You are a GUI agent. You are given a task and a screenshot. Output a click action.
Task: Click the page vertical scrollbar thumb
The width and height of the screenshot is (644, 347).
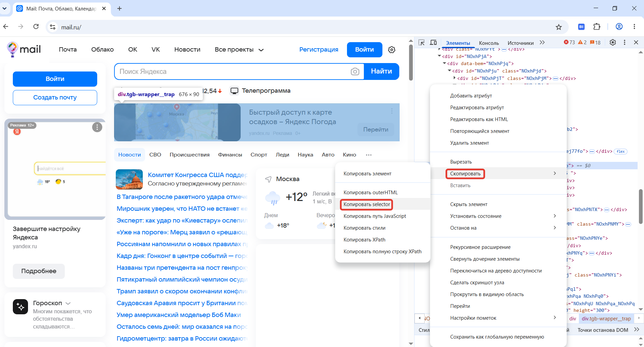411,62
